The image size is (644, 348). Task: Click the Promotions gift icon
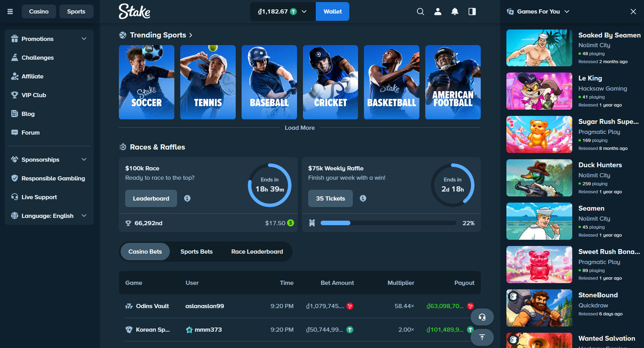[15, 39]
